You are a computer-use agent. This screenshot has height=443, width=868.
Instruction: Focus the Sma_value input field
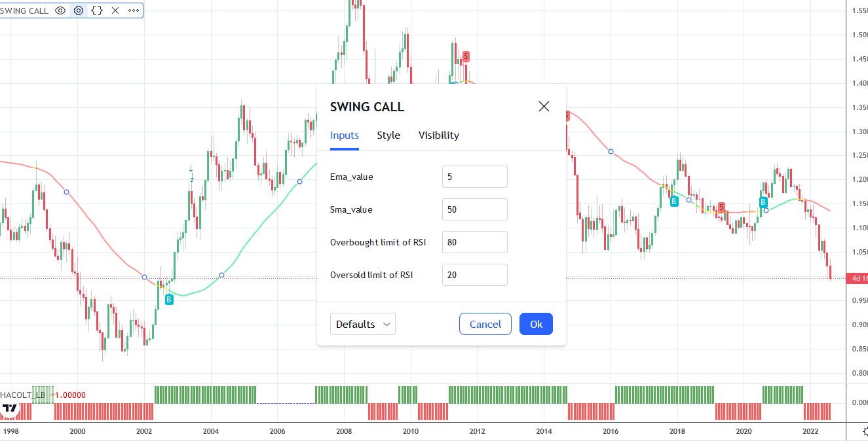[475, 209]
